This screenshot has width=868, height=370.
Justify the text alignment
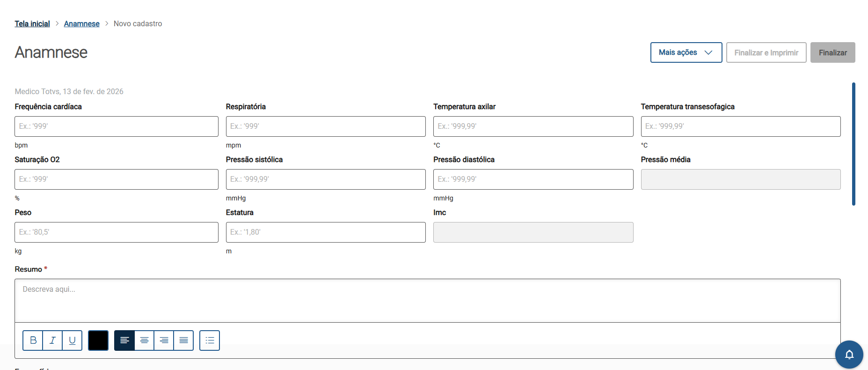coord(183,340)
